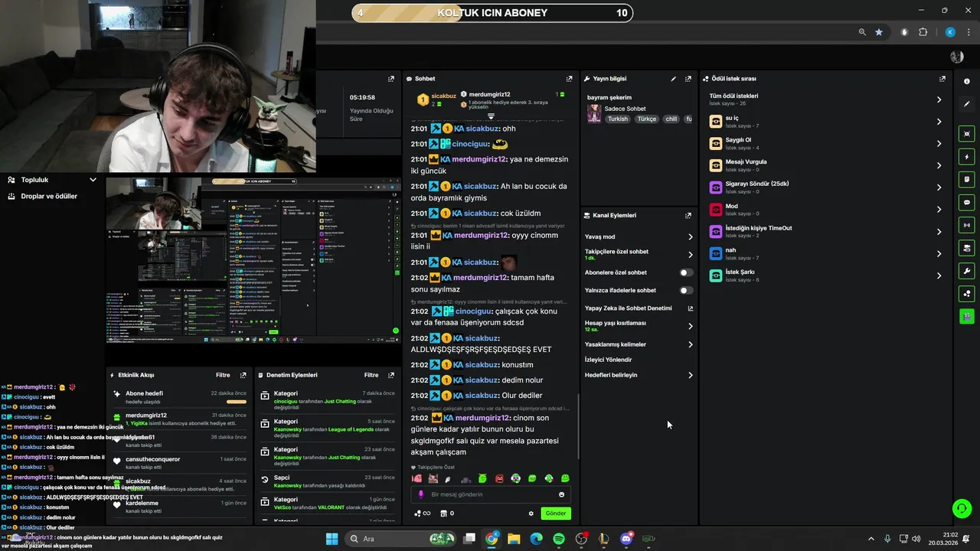Click the Sigarayı Söndür (25dk) reward row

pos(825,187)
